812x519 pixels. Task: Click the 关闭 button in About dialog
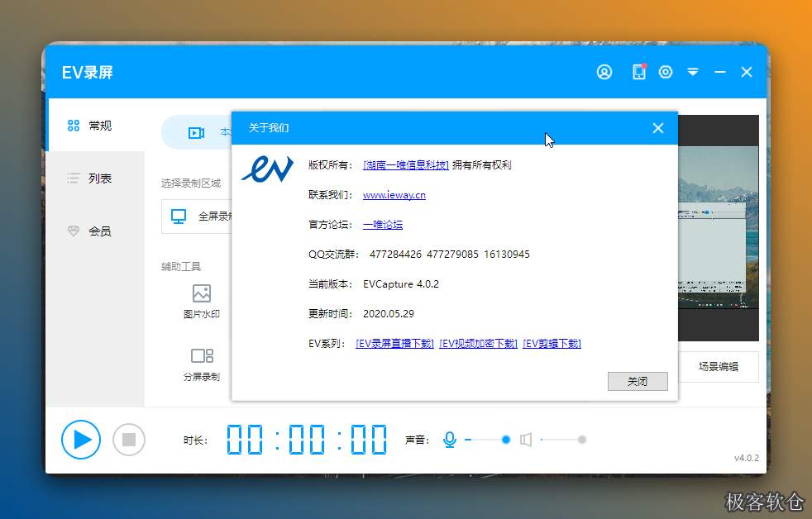click(x=638, y=381)
